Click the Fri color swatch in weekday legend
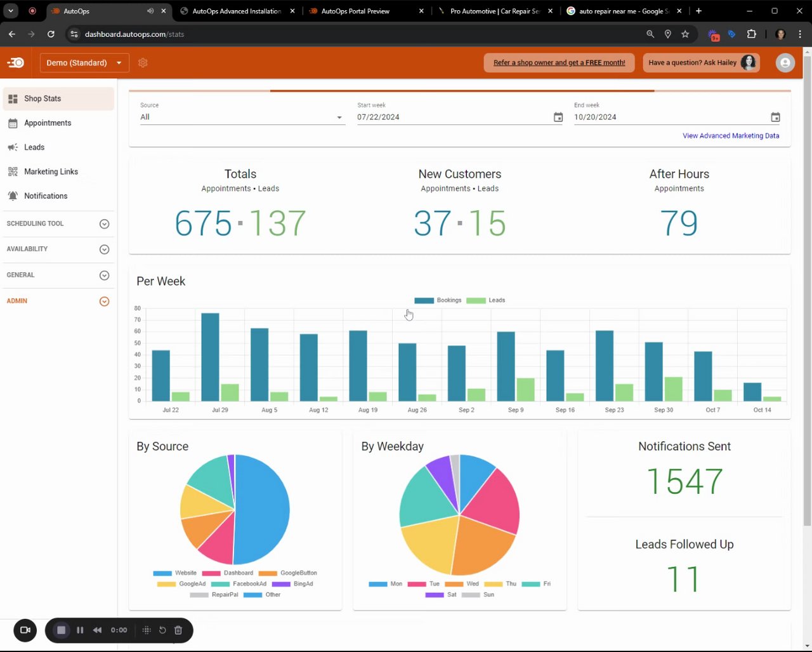 click(531, 583)
